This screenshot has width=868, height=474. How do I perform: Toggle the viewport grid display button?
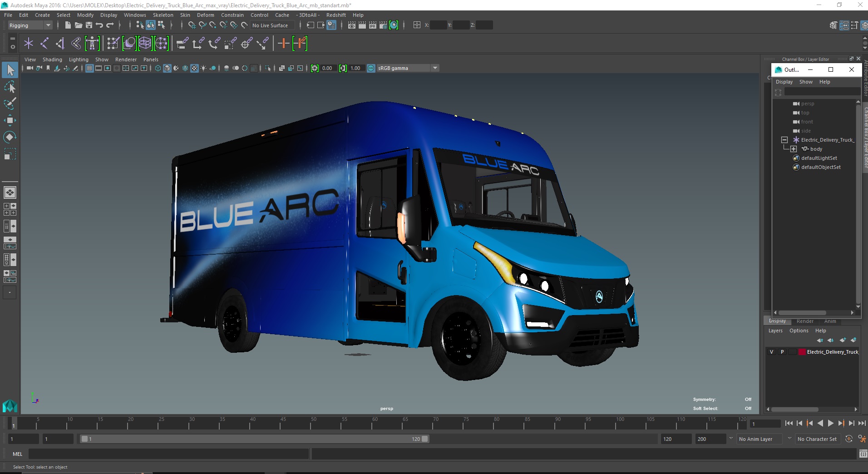point(89,68)
